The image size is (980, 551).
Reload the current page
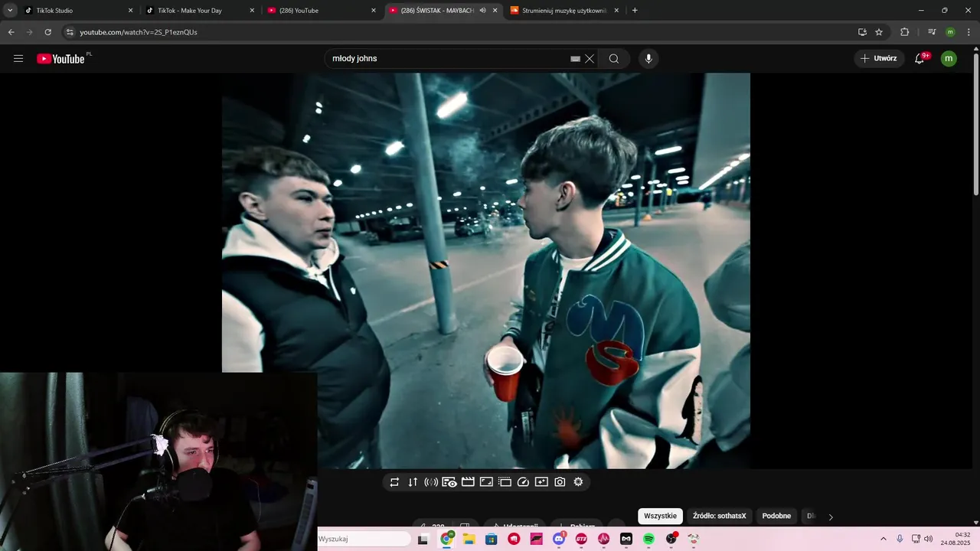tap(47, 32)
